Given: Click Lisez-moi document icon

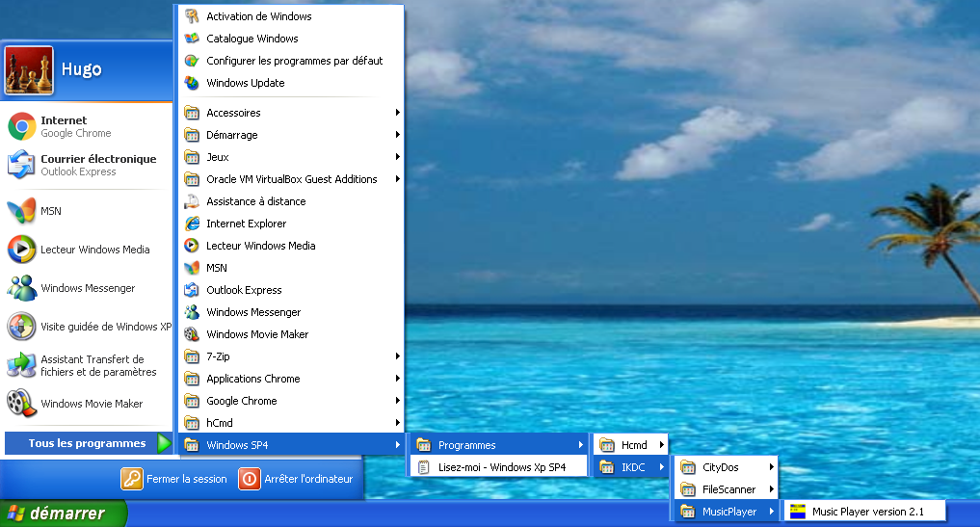Looking at the screenshot, I should click(x=423, y=467).
